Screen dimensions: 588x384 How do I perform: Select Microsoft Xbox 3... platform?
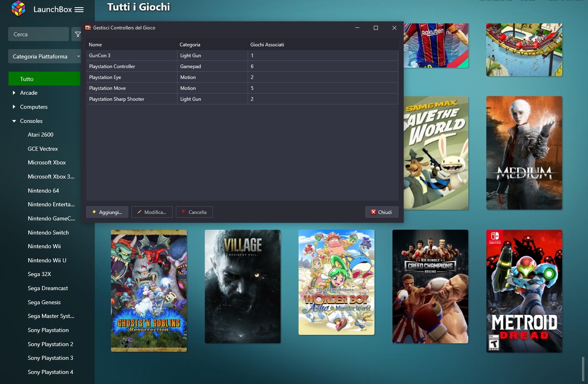51,176
